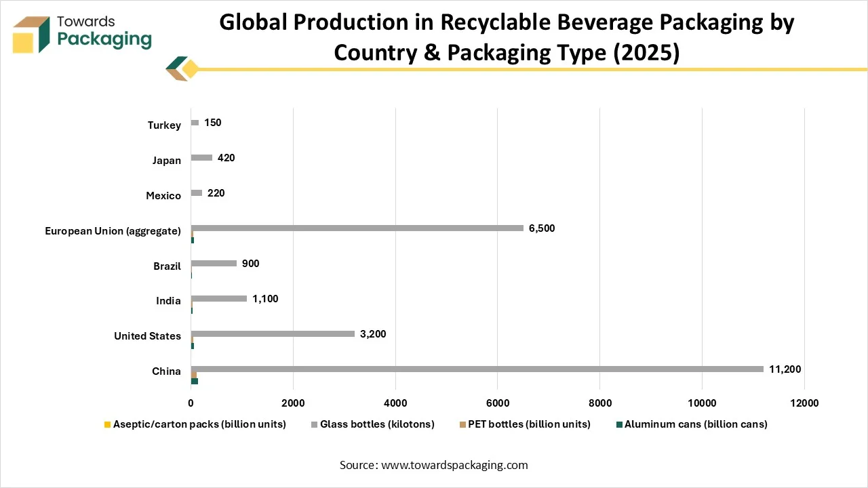Viewport: 868px width, 488px height.
Task: Click the Turkey axis label
Action: [164, 125]
